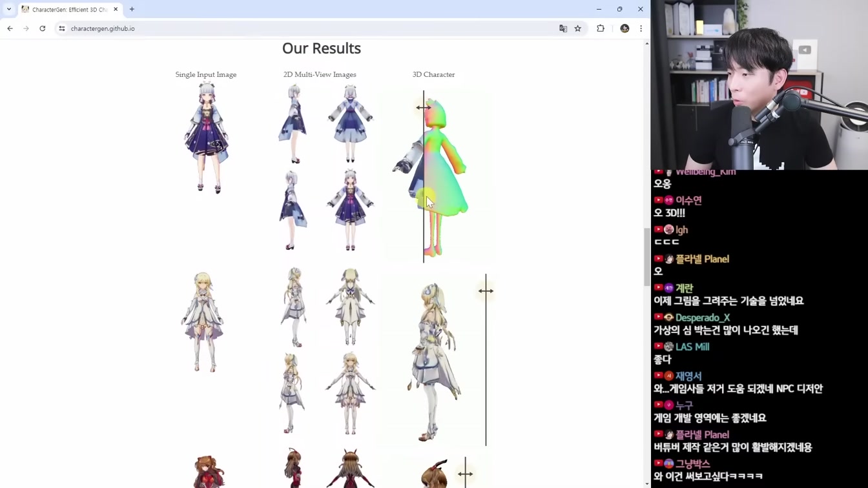The image size is (868, 488).
Task: Click the top-left multi-view image of the first character
Action: coord(293,124)
